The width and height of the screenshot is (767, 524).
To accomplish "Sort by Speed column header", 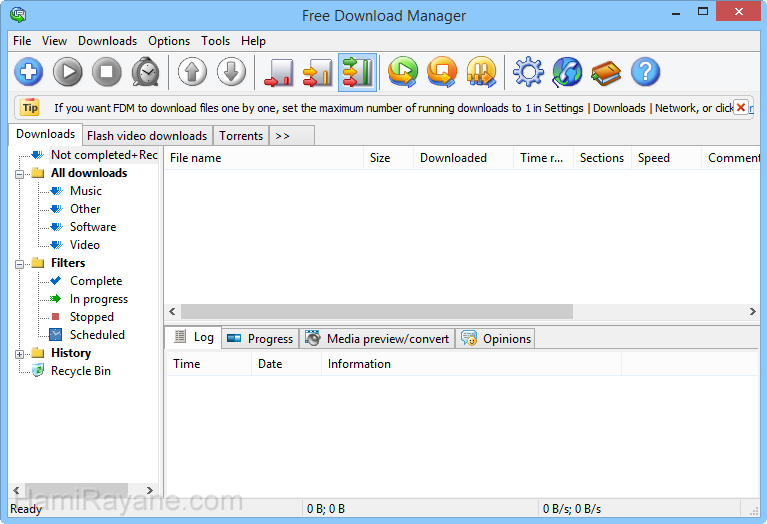I will pyautogui.click(x=666, y=158).
